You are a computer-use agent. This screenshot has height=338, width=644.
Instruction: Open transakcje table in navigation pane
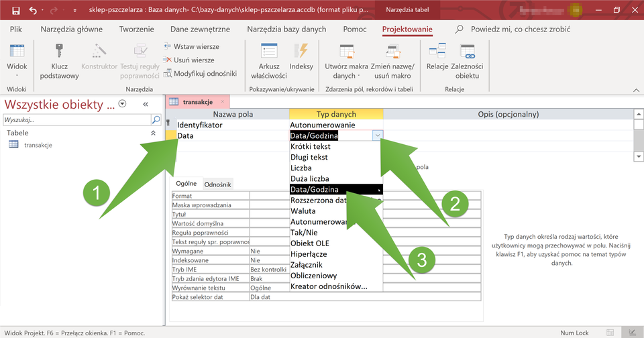(38, 145)
